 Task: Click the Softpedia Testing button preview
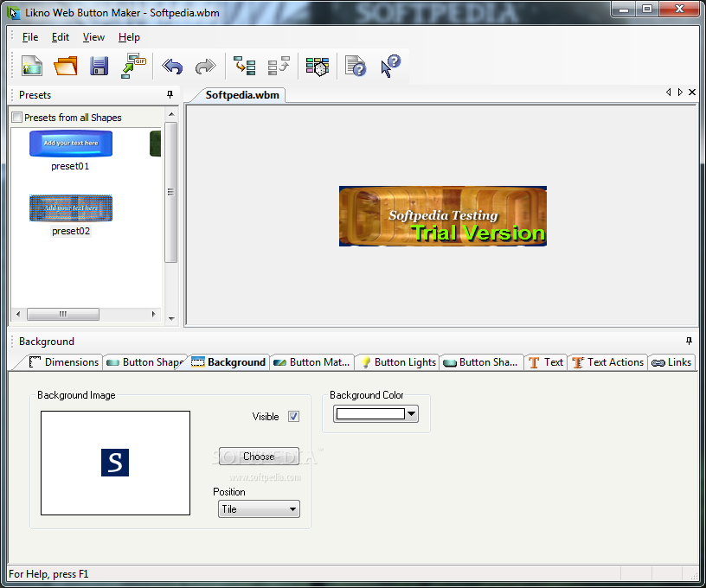point(443,216)
